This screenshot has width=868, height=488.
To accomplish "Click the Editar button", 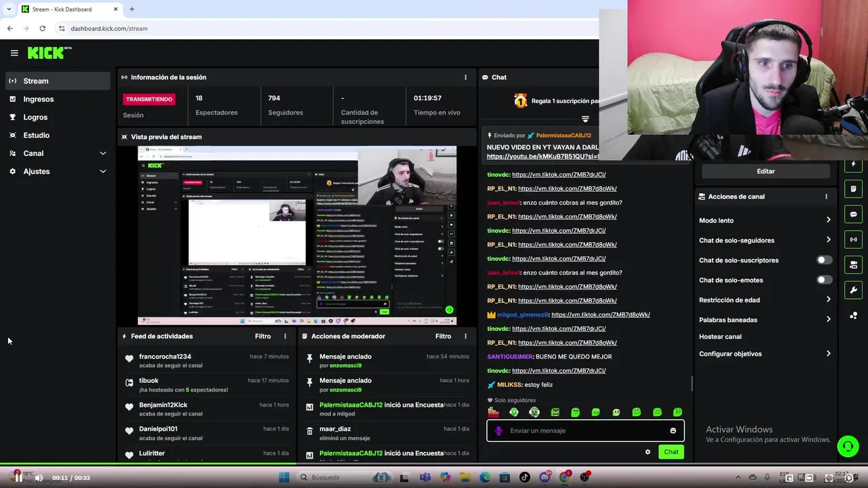I will coord(766,171).
